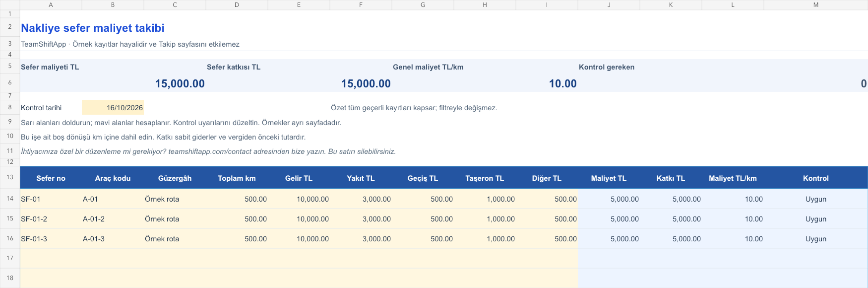Click the 'Diğer TL' column header
This screenshot has width=868, height=288.
click(x=547, y=178)
